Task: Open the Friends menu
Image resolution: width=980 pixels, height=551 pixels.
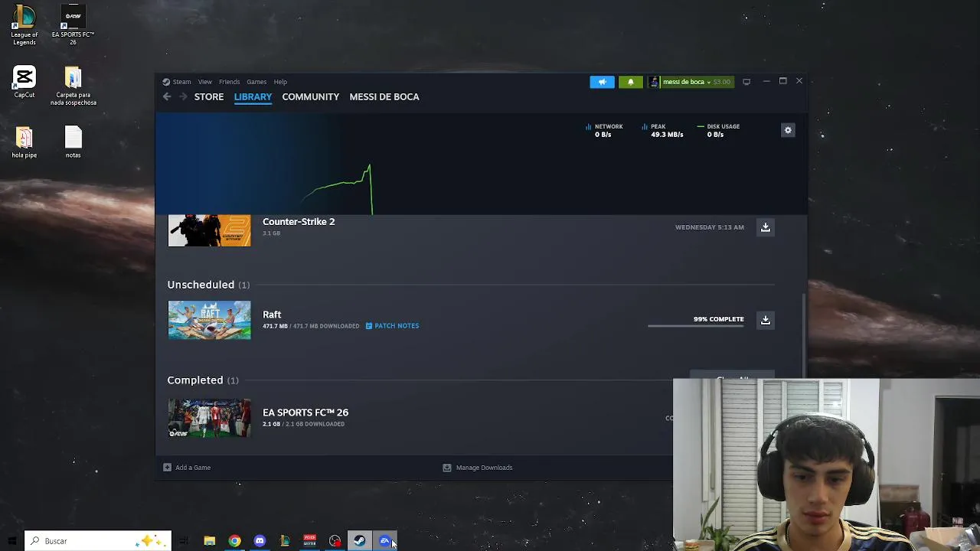Action: point(229,82)
